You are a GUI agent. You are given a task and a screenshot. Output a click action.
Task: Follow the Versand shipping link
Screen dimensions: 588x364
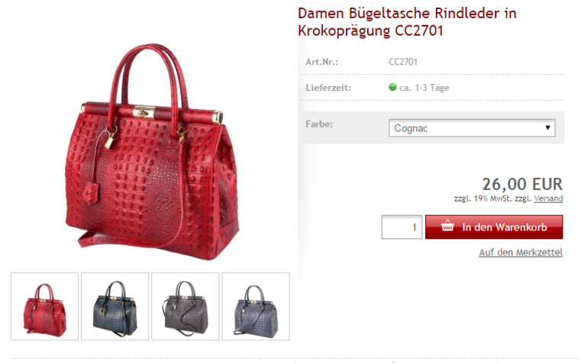pyautogui.click(x=548, y=198)
